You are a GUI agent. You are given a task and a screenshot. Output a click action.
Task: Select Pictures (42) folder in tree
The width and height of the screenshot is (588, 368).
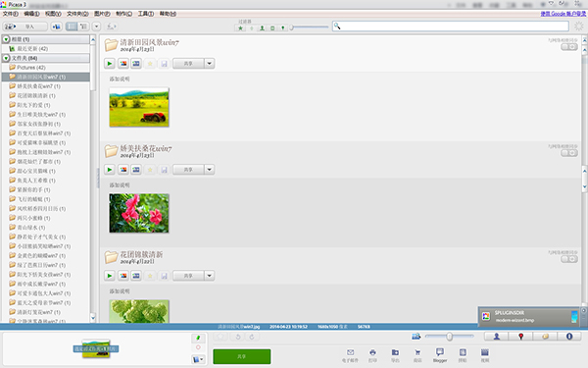[31, 68]
